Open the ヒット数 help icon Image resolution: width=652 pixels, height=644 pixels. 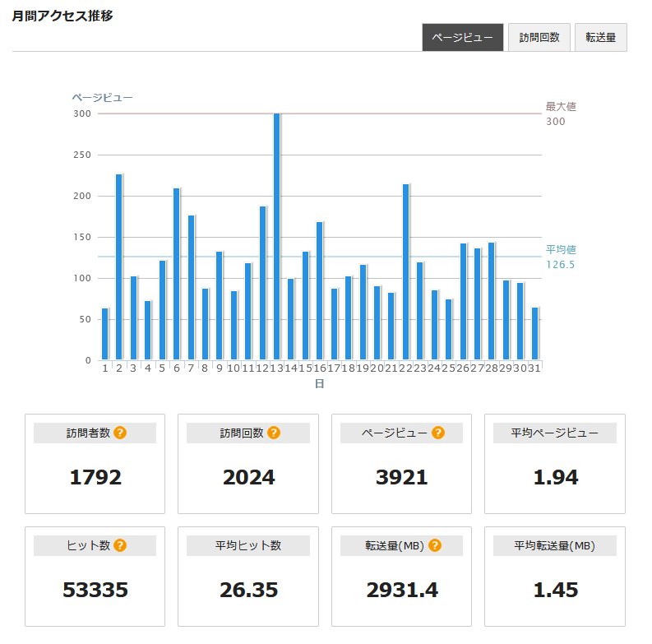tap(120, 545)
